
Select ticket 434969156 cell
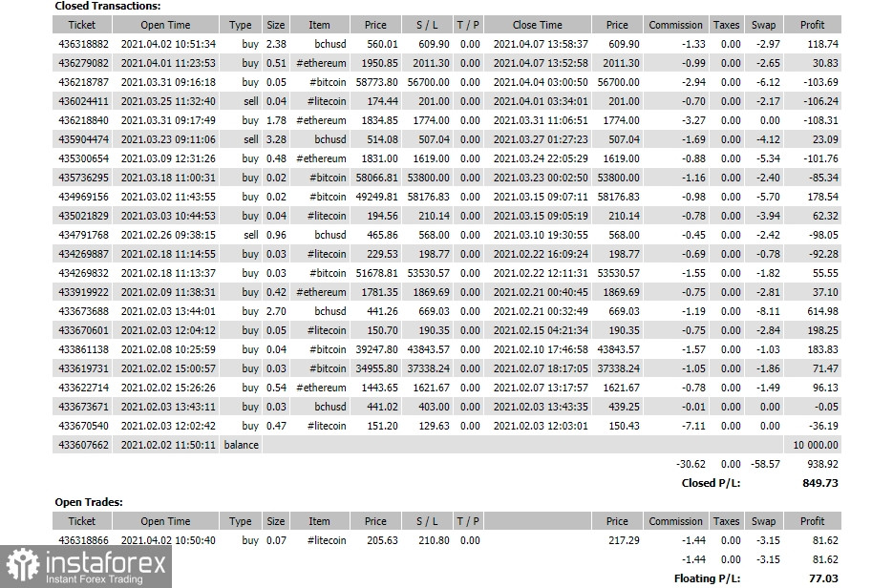click(x=83, y=197)
